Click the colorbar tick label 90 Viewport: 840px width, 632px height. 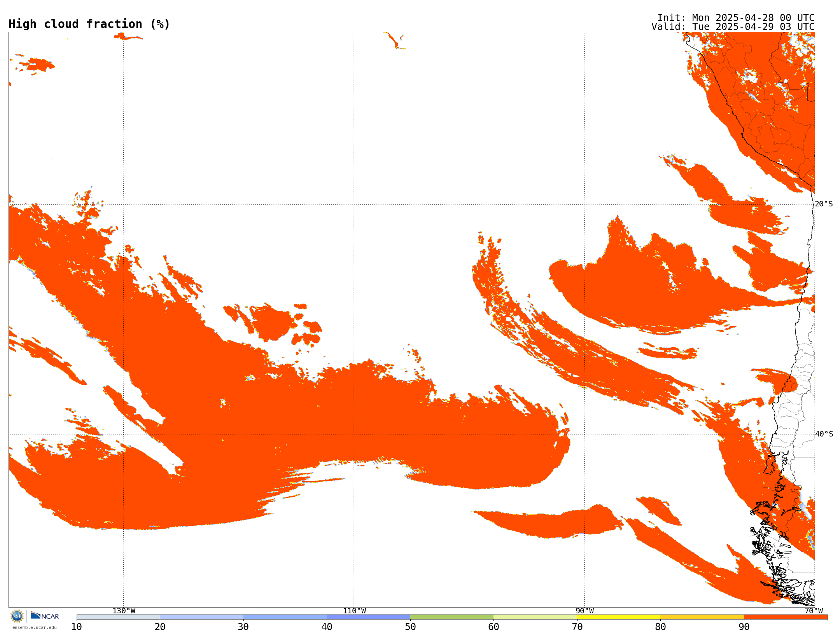(744, 627)
